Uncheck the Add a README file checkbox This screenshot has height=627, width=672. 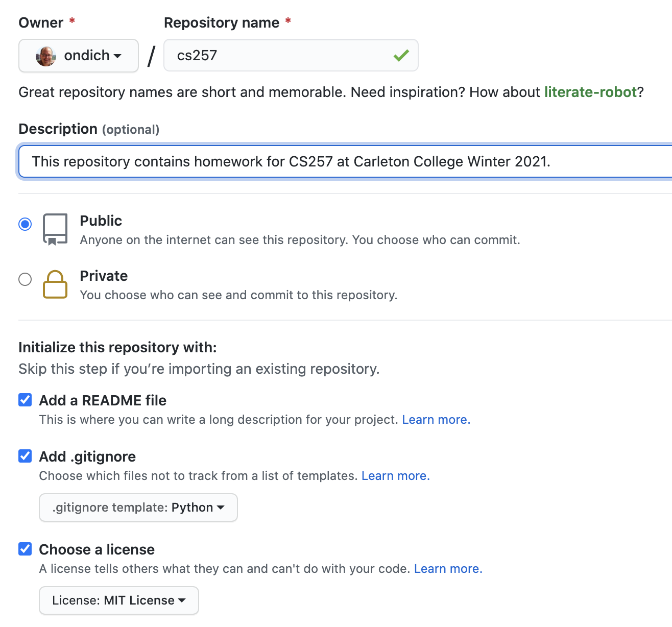click(x=25, y=400)
